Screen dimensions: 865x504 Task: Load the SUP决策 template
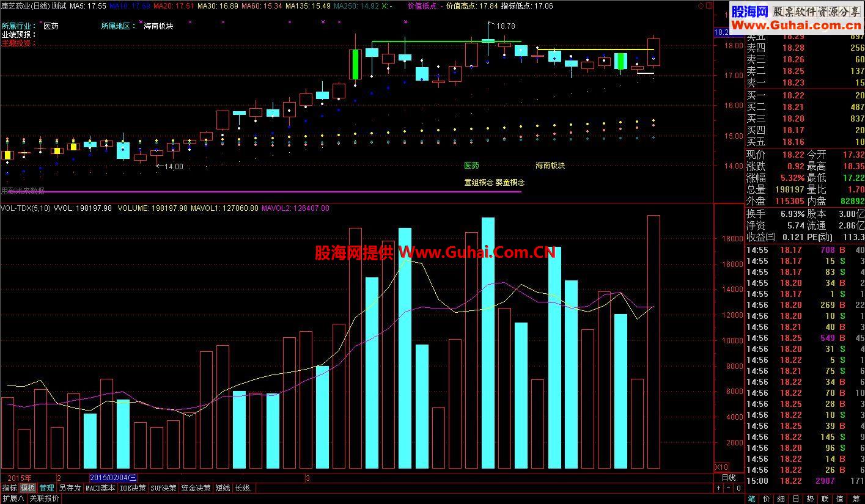click(x=164, y=488)
